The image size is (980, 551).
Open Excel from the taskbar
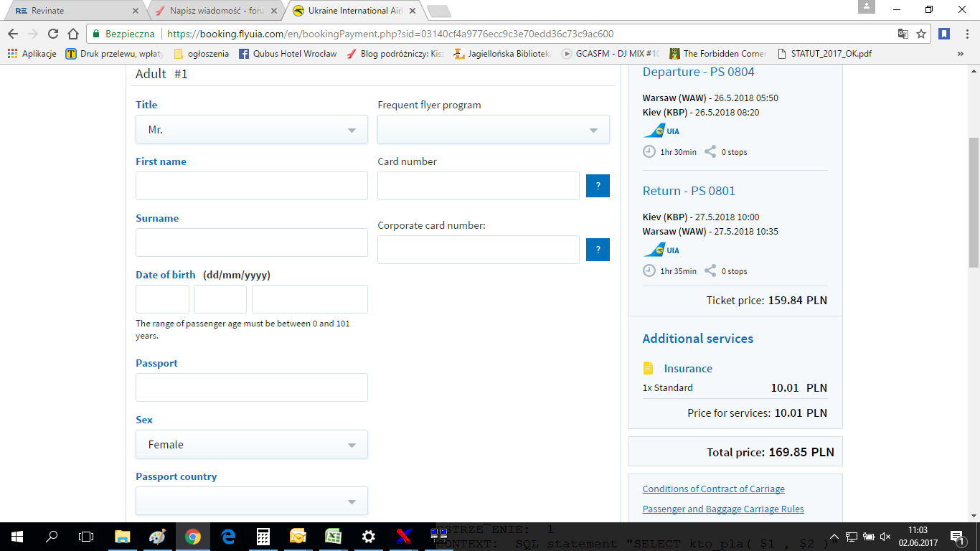click(333, 536)
